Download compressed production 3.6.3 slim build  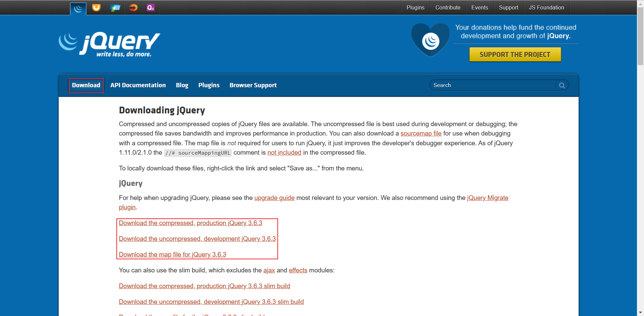pos(205,286)
